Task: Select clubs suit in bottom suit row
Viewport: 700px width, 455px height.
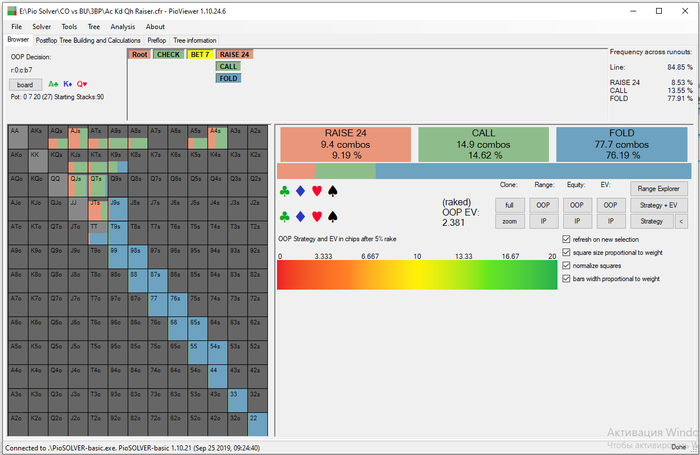Action: 284,217
